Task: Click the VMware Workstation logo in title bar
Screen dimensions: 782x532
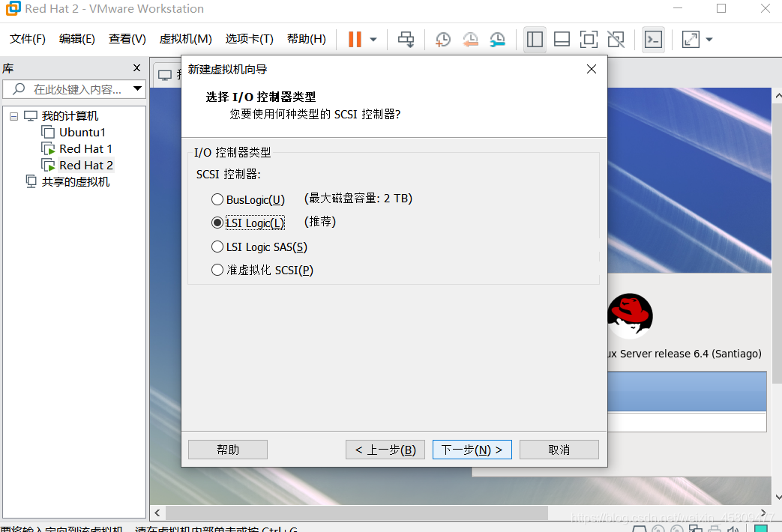Action: point(13,8)
